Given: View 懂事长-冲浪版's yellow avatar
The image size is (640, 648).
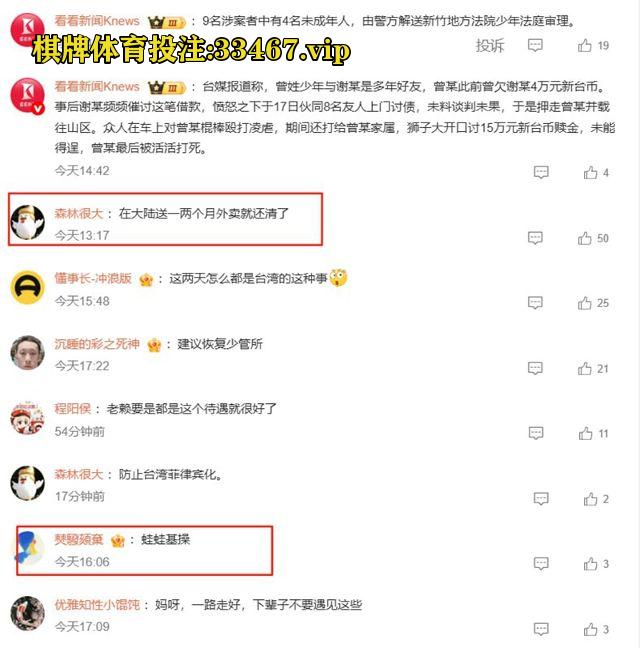Looking at the screenshot, I should (x=27, y=287).
